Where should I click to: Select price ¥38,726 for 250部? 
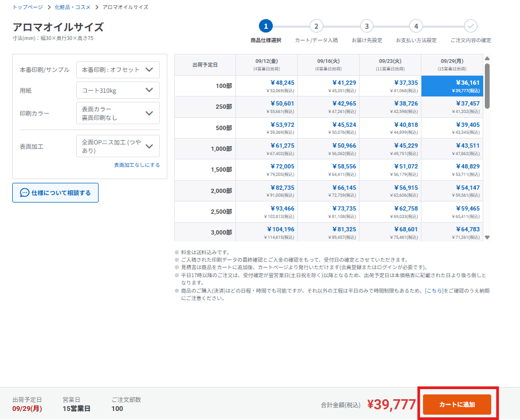point(391,107)
